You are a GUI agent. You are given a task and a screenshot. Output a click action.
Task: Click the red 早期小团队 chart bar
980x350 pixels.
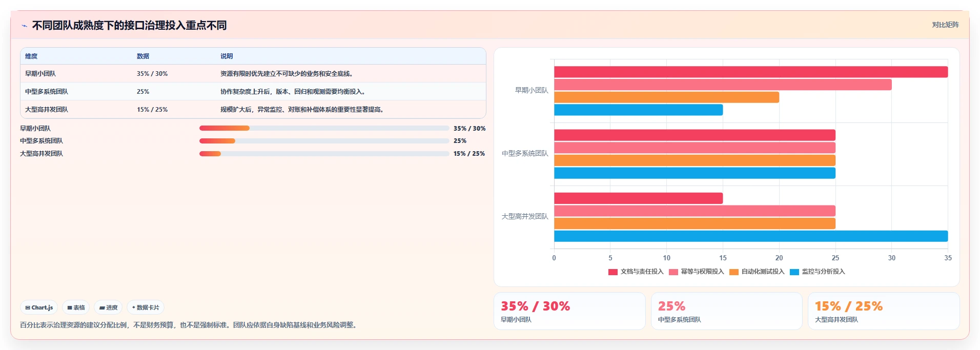751,72
